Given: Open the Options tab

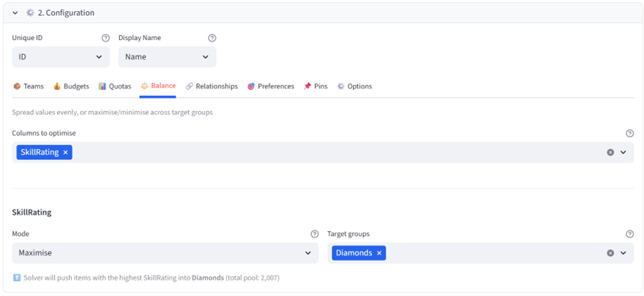Looking at the screenshot, I should (354, 86).
